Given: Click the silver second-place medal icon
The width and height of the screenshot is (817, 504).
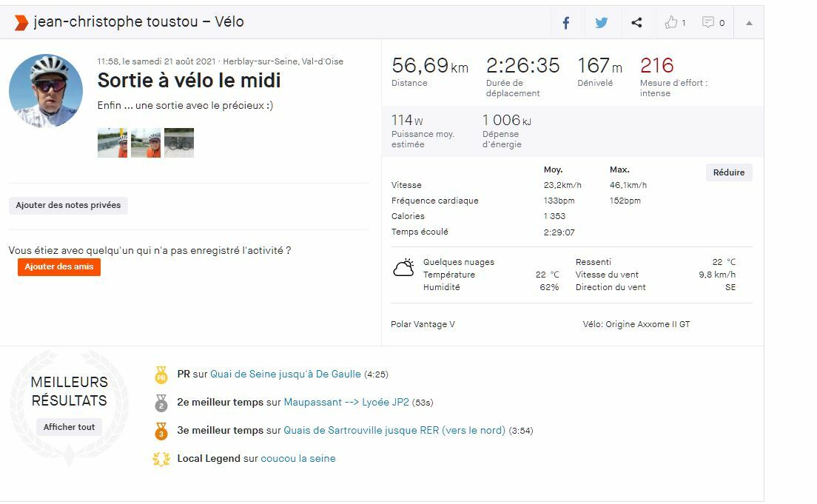Looking at the screenshot, I should point(161,403).
